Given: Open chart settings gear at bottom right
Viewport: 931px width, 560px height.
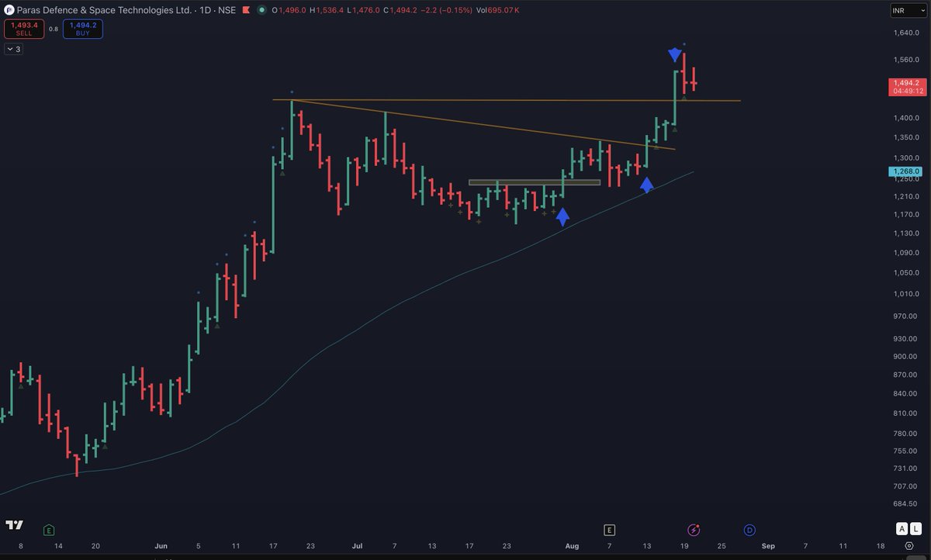Looking at the screenshot, I should [x=909, y=546].
